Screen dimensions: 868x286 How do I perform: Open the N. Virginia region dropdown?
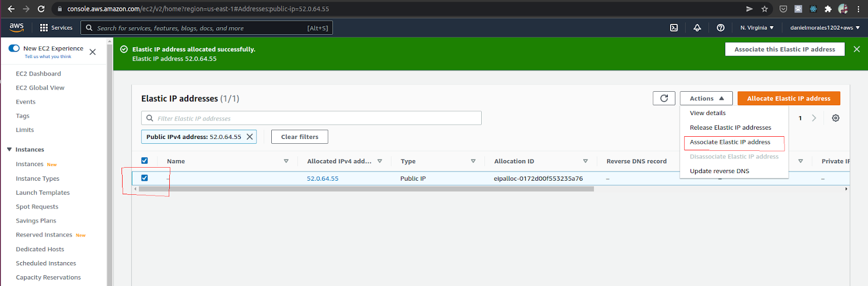(757, 28)
